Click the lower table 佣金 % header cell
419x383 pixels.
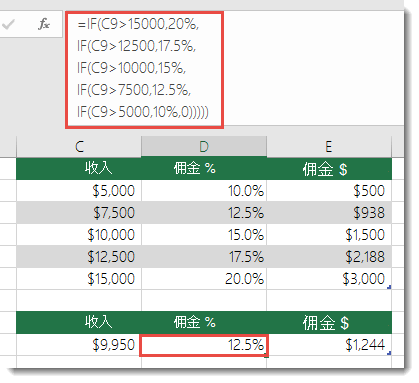[x=204, y=322]
